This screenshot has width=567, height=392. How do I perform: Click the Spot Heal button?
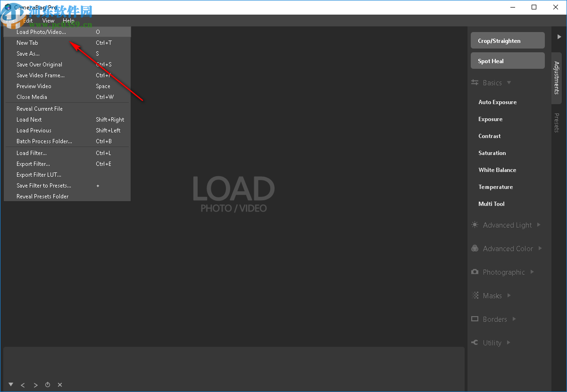508,61
